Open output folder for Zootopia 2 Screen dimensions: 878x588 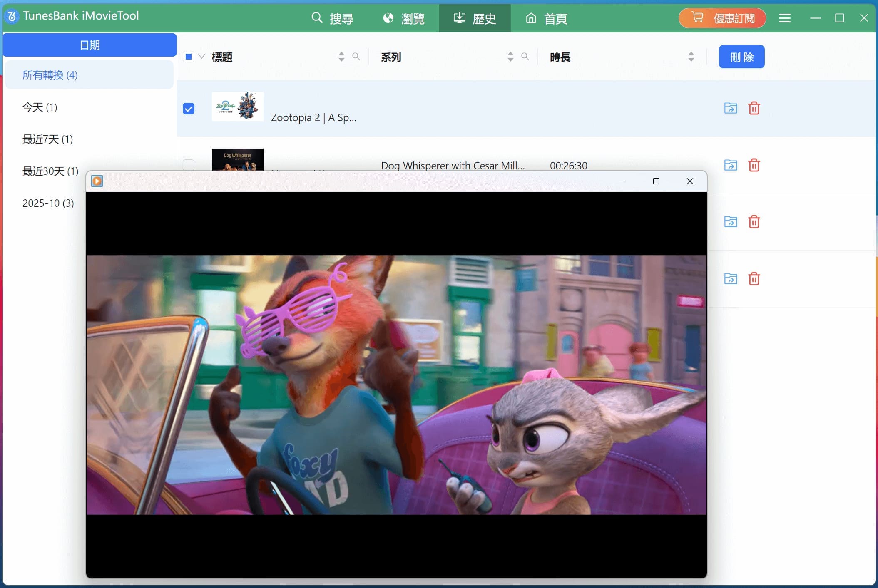tap(731, 108)
